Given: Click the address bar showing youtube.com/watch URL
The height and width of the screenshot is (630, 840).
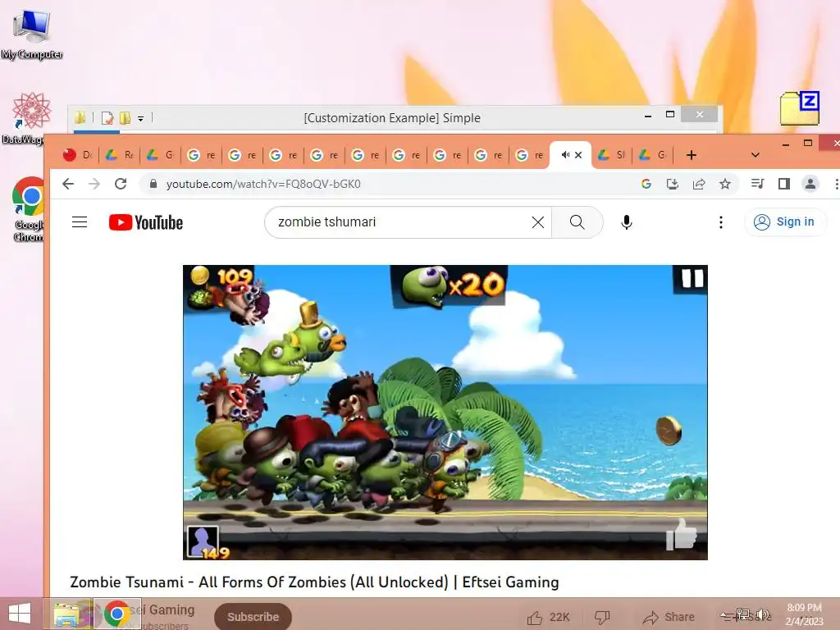Looking at the screenshot, I should pyautogui.click(x=391, y=185).
